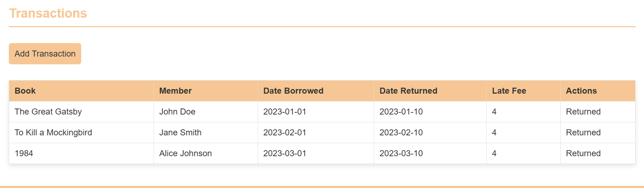Click Returned status in the 1984 row
644x188 pixels.
[583, 153]
